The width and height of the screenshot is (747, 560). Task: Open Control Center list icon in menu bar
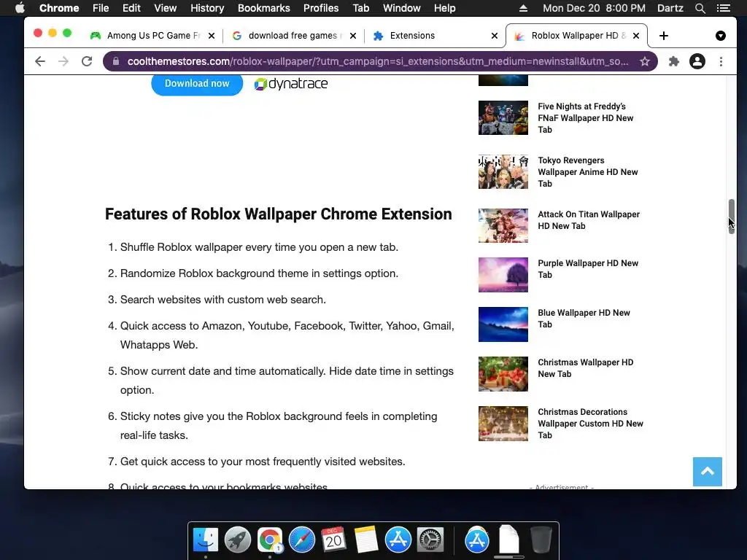coord(724,8)
